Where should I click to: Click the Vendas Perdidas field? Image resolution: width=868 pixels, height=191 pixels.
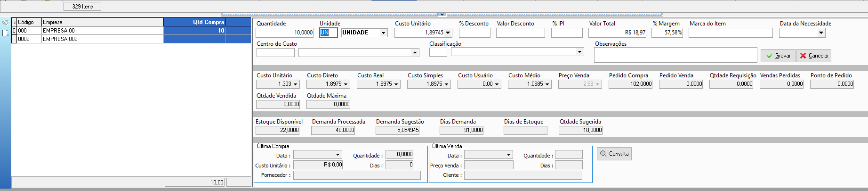781,84
